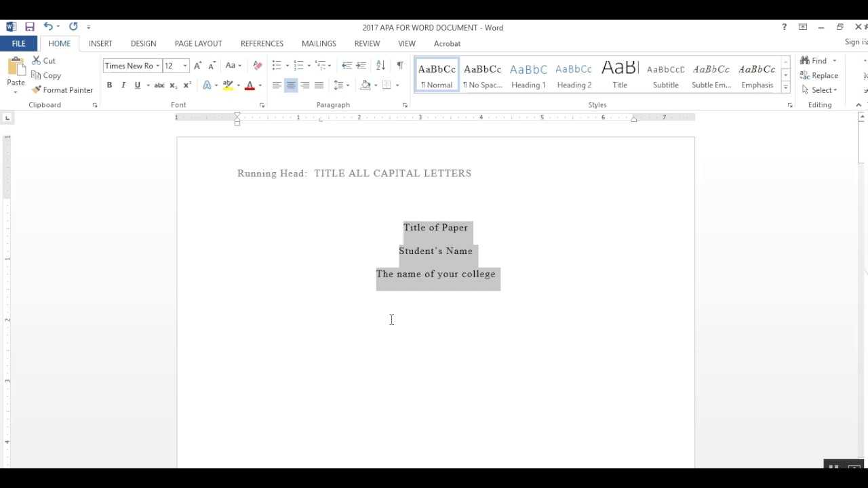Switch to the MAILINGS tab
868x488 pixels.
click(319, 43)
